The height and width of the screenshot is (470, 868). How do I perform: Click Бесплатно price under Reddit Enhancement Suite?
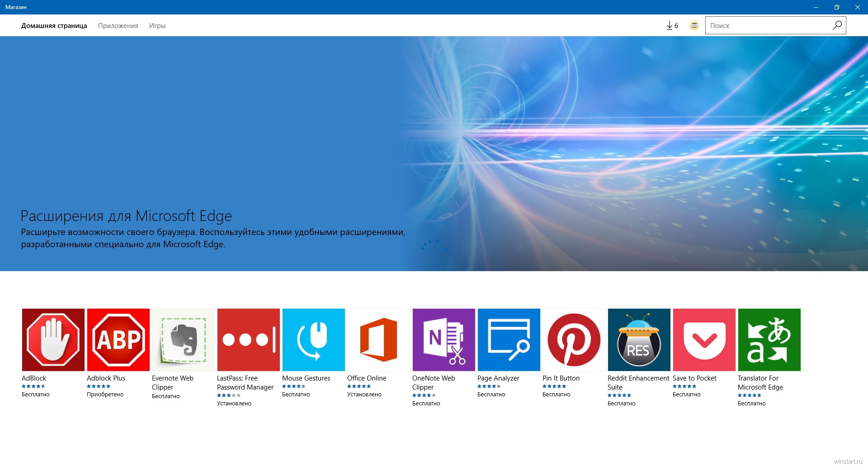pos(622,404)
